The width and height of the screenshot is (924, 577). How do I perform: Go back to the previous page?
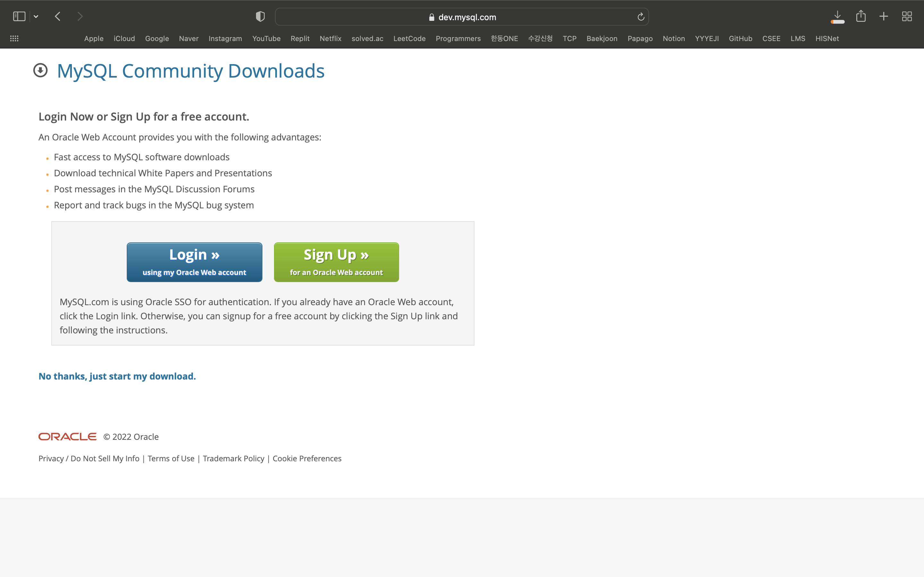tap(58, 16)
